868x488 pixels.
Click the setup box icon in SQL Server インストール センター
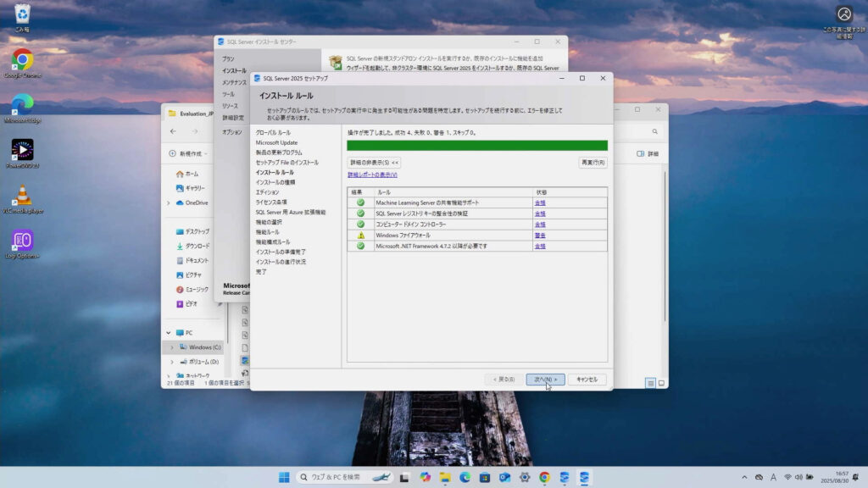tap(336, 62)
